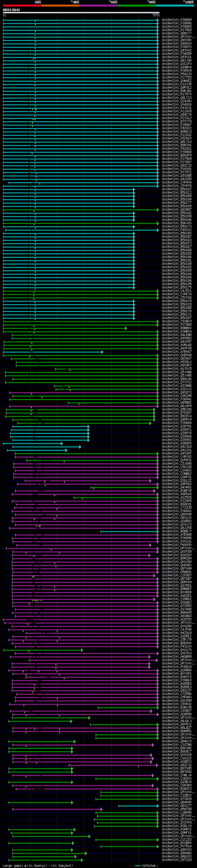Select label UniRef100_P39864
Image resolution: width=197 pixels, height=868 pixels.
(x=177, y=423)
